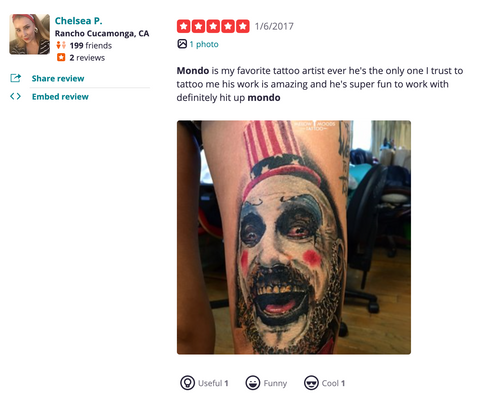The height and width of the screenshot is (407, 488).
Task: Vote the review as Funny
Action: (x=266, y=383)
